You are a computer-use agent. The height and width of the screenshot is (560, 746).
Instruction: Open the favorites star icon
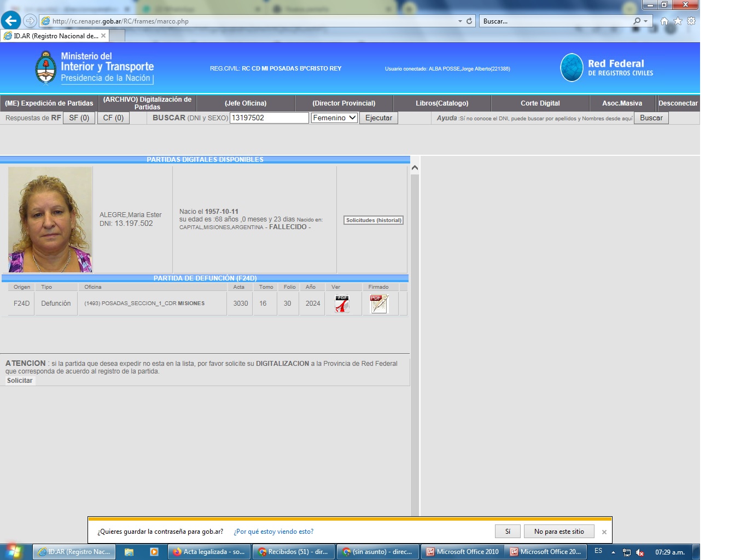point(678,21)
